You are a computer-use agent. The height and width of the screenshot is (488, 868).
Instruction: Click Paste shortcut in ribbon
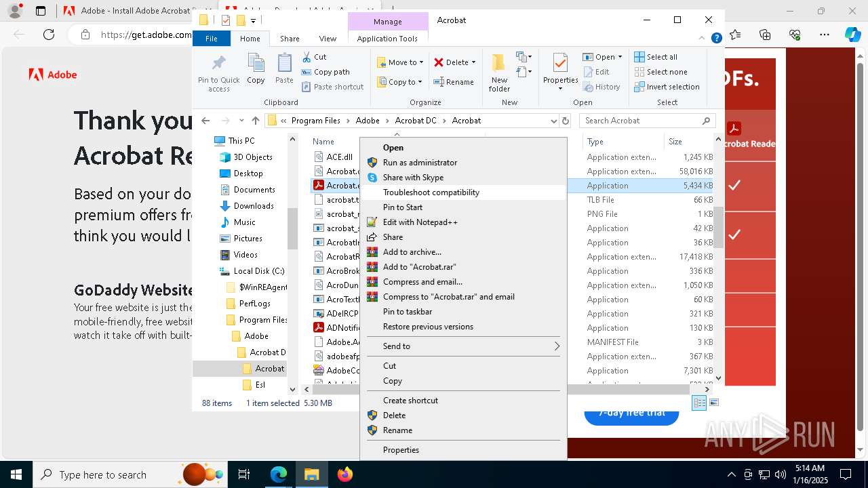[x=332, y=87]
